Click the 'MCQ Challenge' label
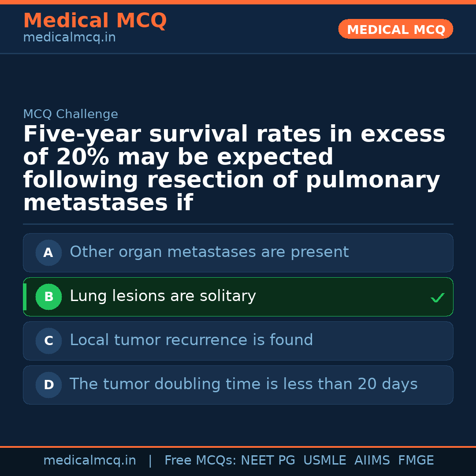 click(x=71, y=115)
